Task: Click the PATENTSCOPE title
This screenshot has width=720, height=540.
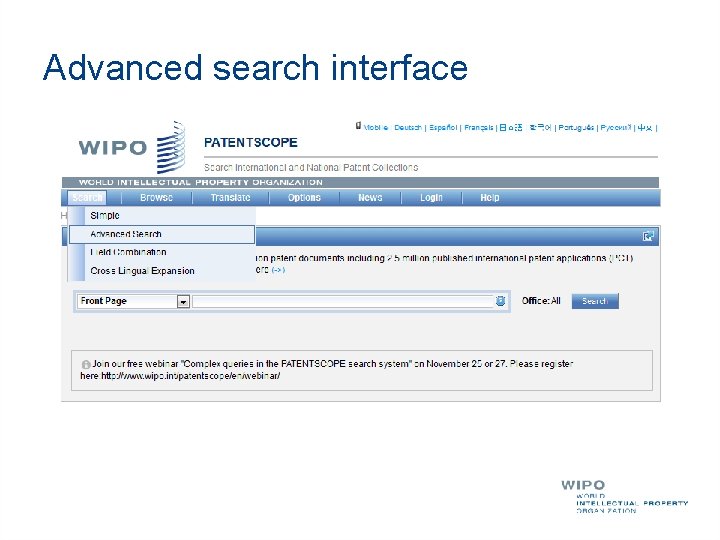Action: click(x=251, y=142)
